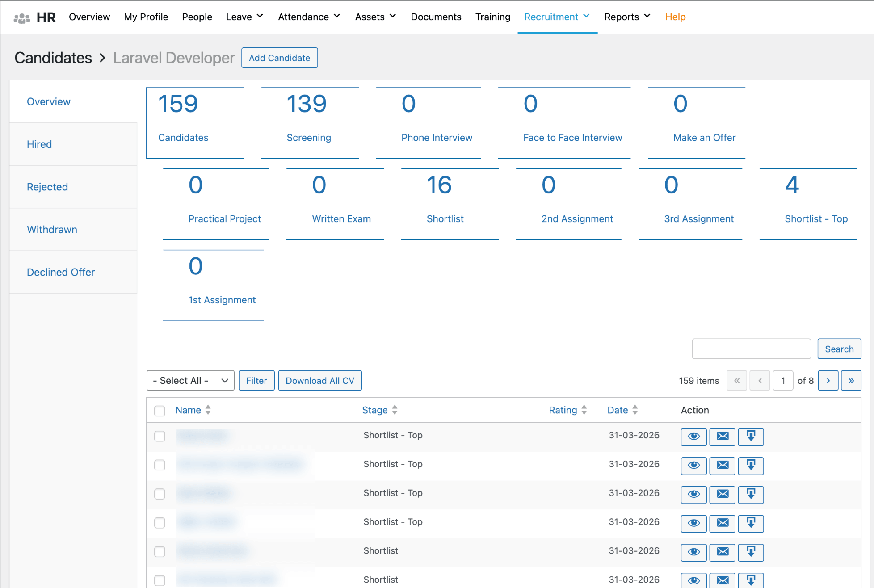View the first shortlisted candidate's details via eye icon
The height and width of the screenshot is (588, 874).
(x=693, y=437)
